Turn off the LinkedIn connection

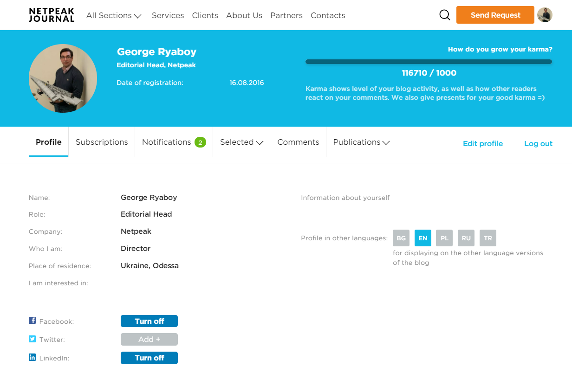(x=149, y=358)
